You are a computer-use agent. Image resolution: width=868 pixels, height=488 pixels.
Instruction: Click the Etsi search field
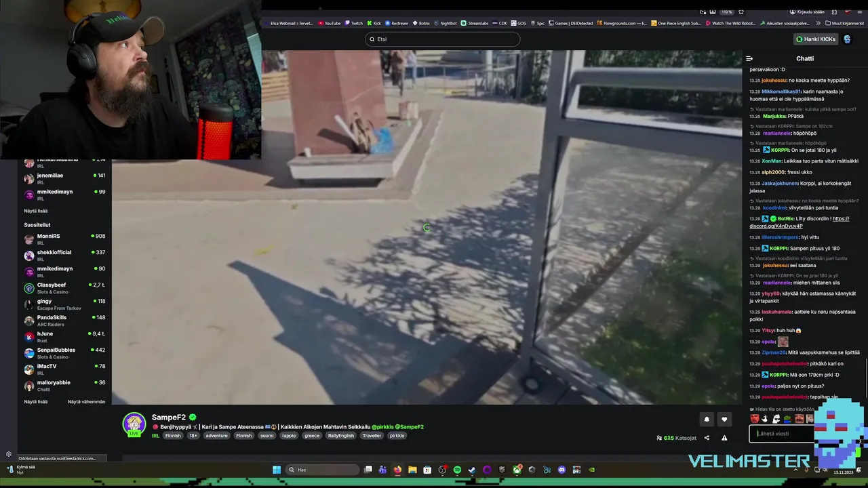pyautogui.click(x=442, y=39)
